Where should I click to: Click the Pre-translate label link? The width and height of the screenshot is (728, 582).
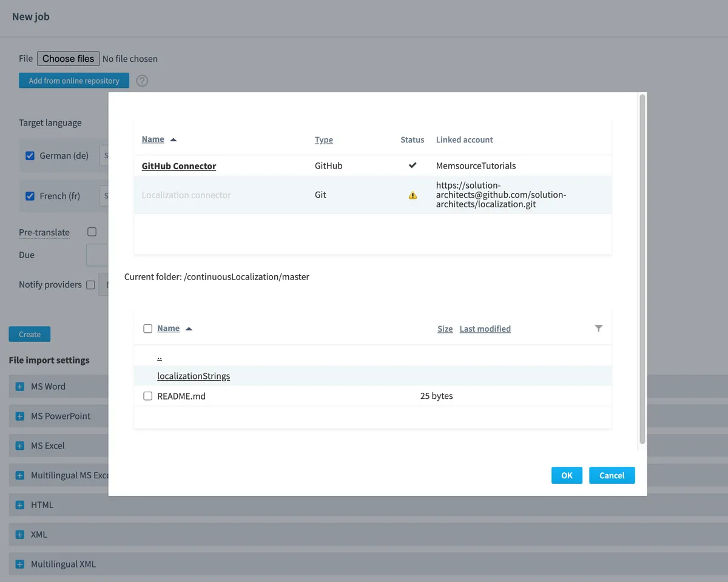pyautogui.click(x=44, y=232)
